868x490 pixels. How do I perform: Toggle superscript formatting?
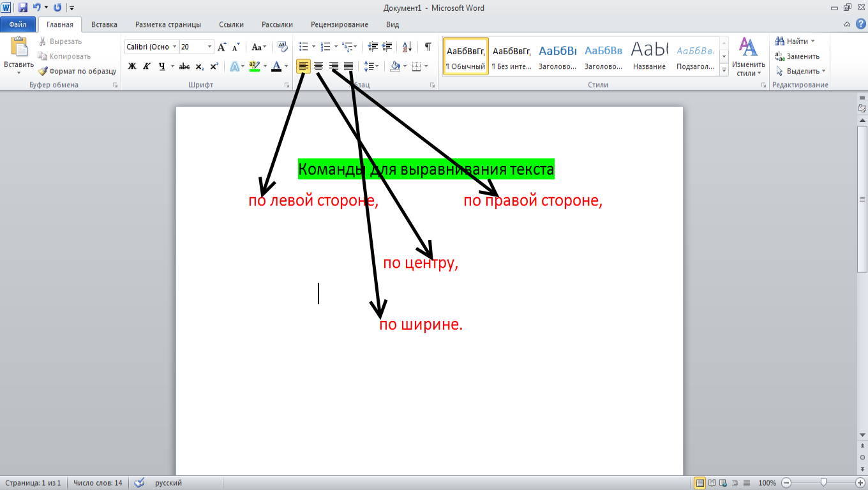[x=214, y=66]
